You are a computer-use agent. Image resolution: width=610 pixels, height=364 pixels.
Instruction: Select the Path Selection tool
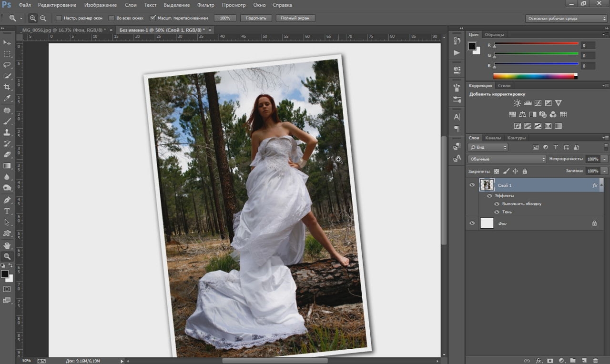[7, 222]
